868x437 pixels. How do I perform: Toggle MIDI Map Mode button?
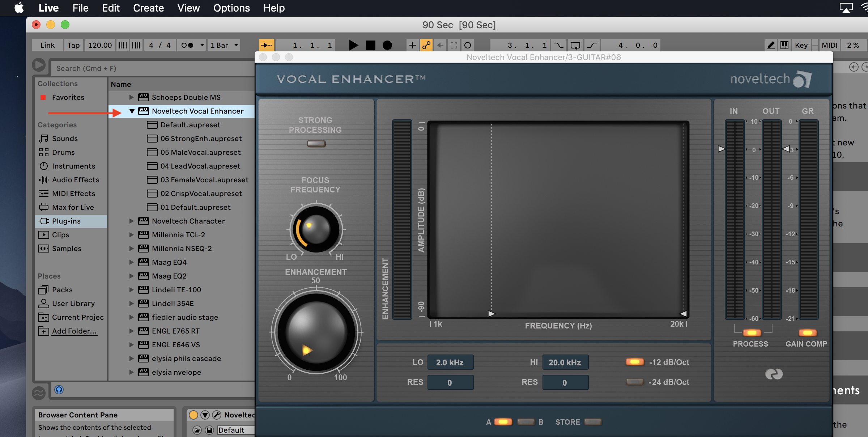pos(829,45)
